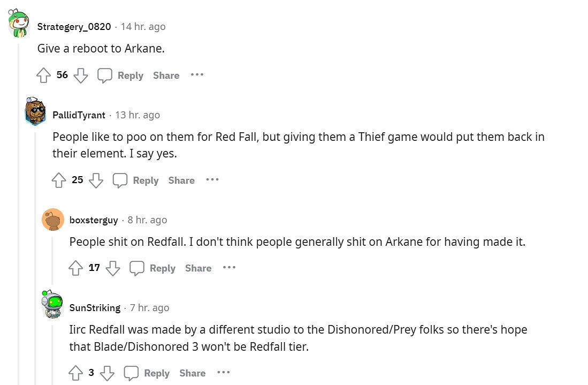Open SunStriking's username link
The height and width of the screenshot is (385, 588).
pos(95,308)
